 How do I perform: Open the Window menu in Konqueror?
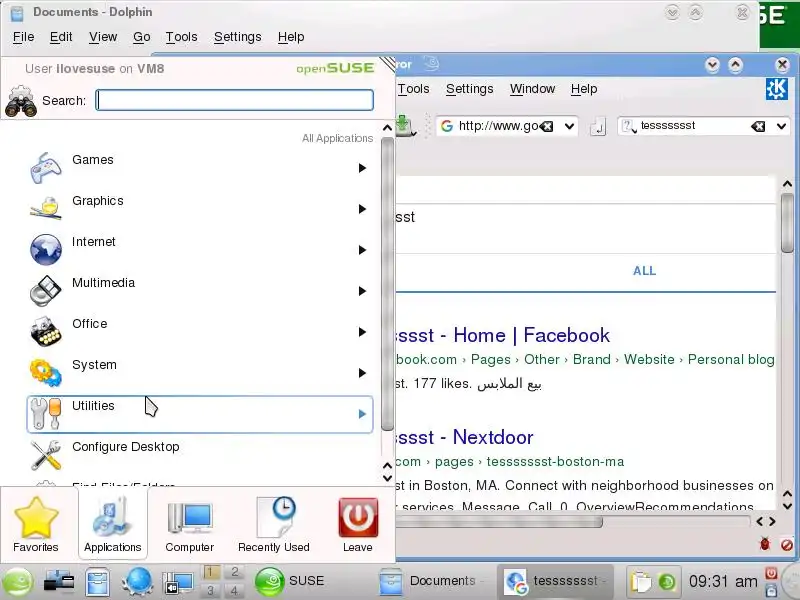(x=533, y=89)
